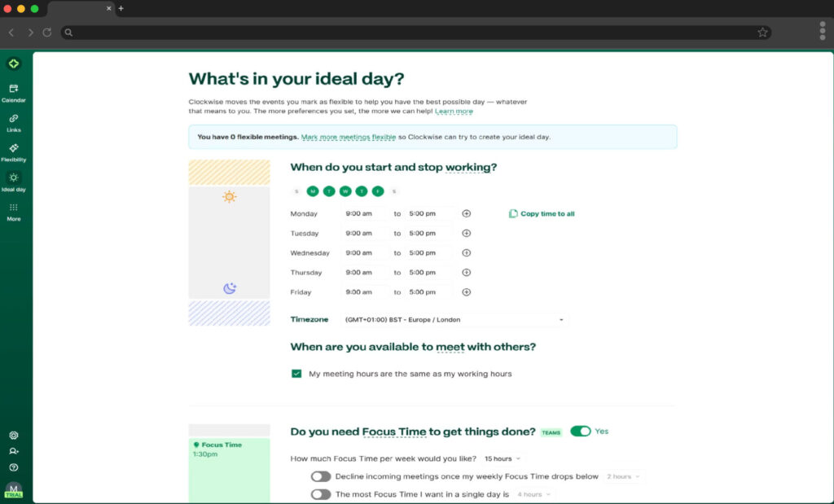Click the underlined Focus Time term

pos(394,432)
